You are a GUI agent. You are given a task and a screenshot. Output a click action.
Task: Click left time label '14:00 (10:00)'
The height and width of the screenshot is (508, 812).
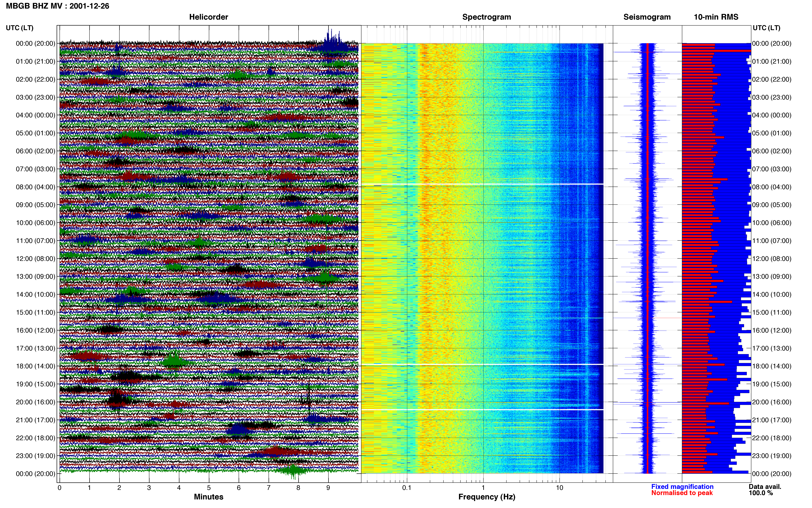(35, 295)
